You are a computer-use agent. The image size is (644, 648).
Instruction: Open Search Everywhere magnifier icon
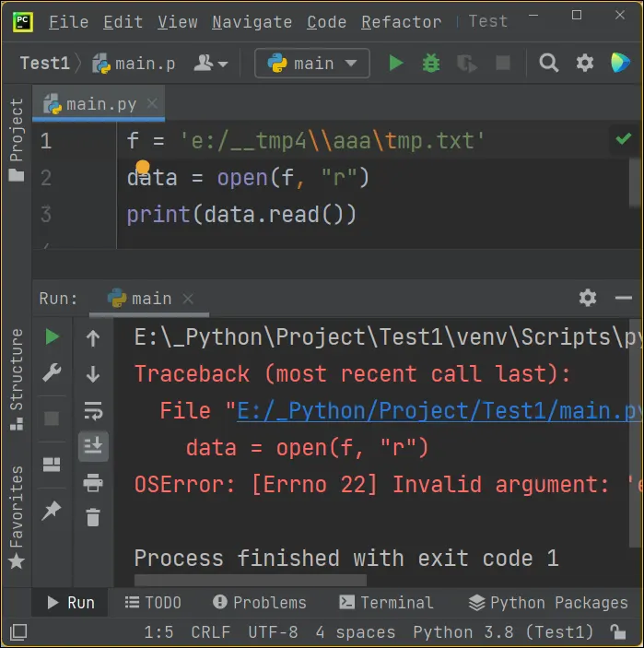point(548,64)
